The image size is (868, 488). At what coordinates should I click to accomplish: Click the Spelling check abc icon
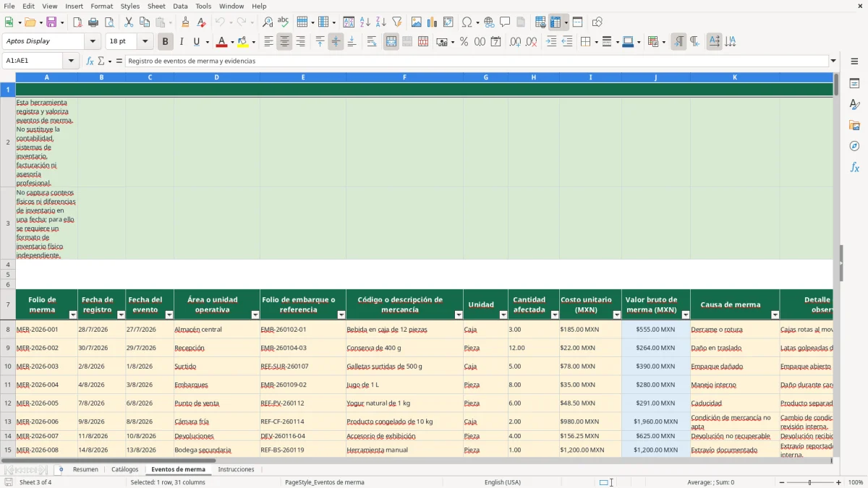[284, 22]
